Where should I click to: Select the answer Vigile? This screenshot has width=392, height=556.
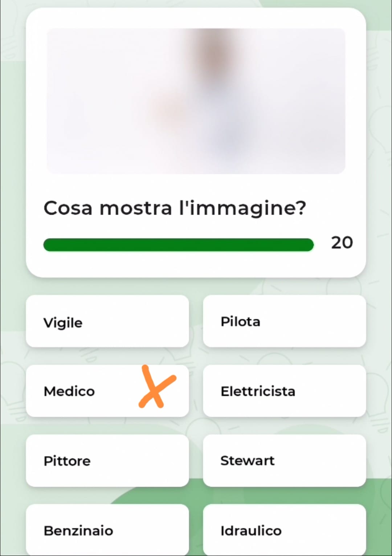[x=107, y=321]
